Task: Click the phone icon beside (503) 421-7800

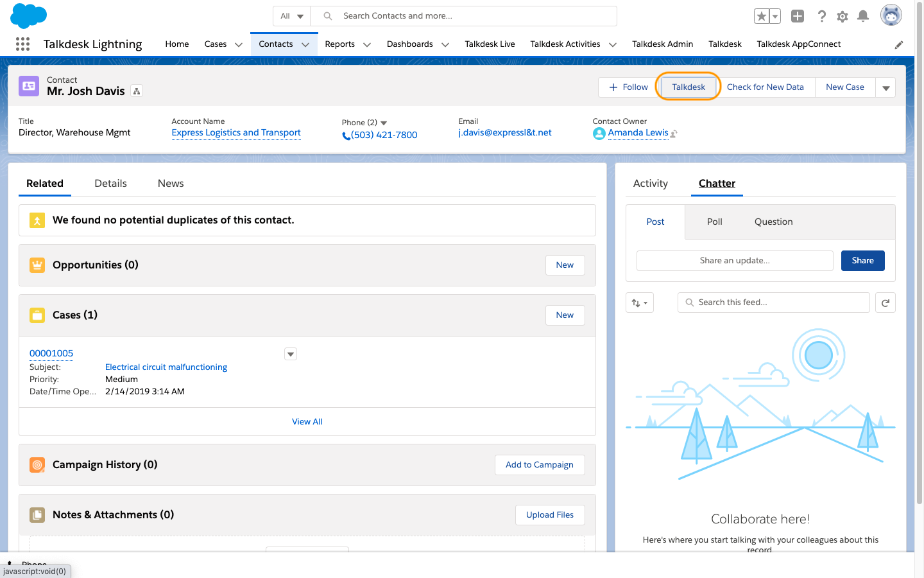Action: pyautogui.click(x=346, y=136)
